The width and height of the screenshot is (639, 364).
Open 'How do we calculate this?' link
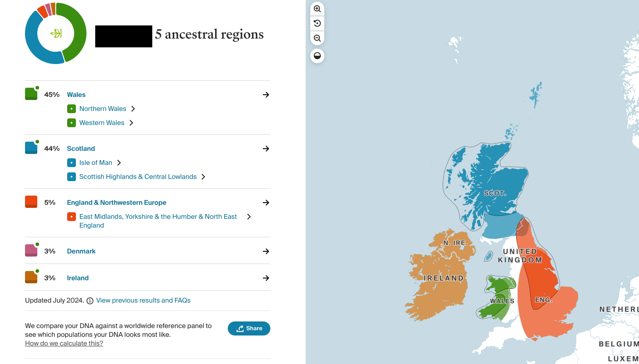(x=64, y=343)
